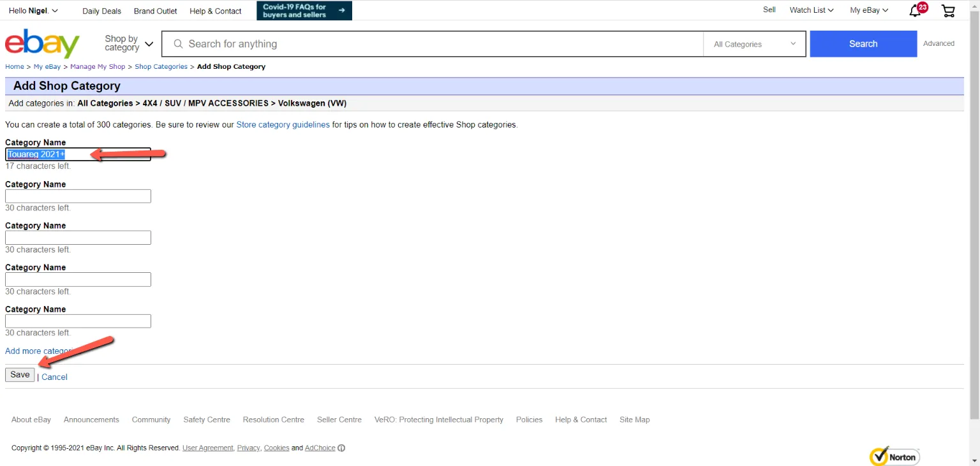Click the Save button
This screenshot has height=466, width=980.
pyautogui.click(x=20, y=375)
